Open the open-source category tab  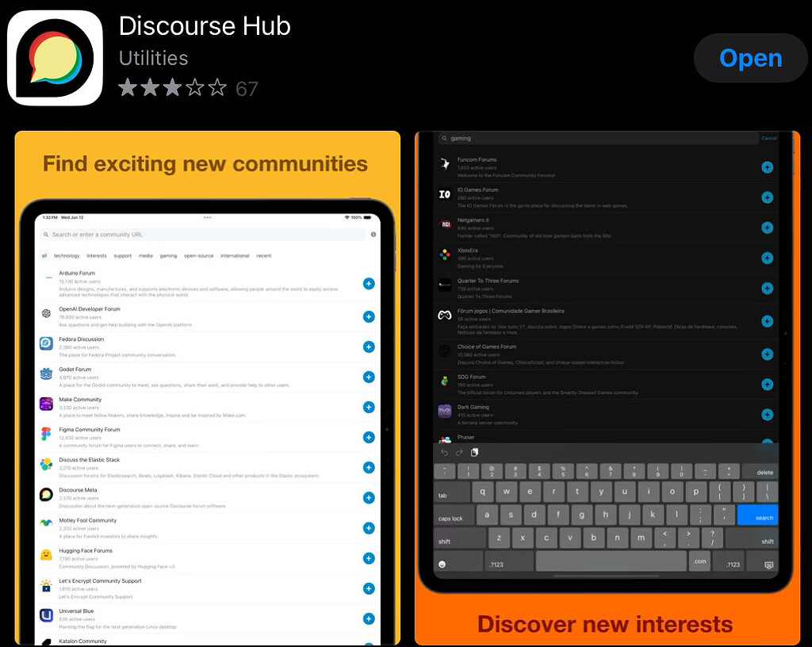click(x=198, y=255)
